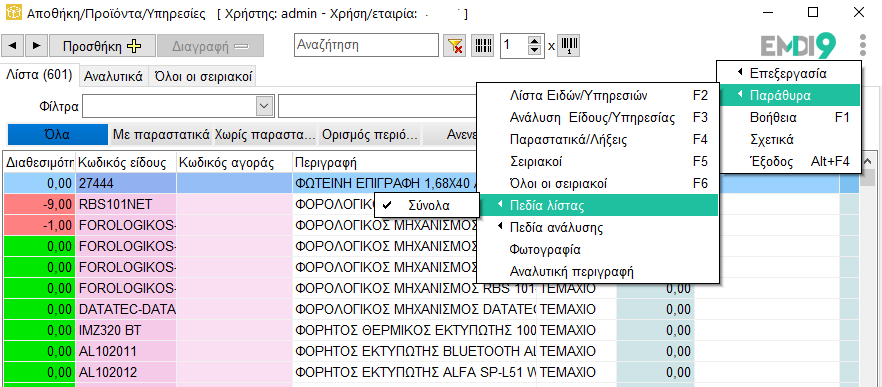The image size is (882, 387).
Task: Select the DATATEC-DATA code cell
Action: (x=126, y=309)
